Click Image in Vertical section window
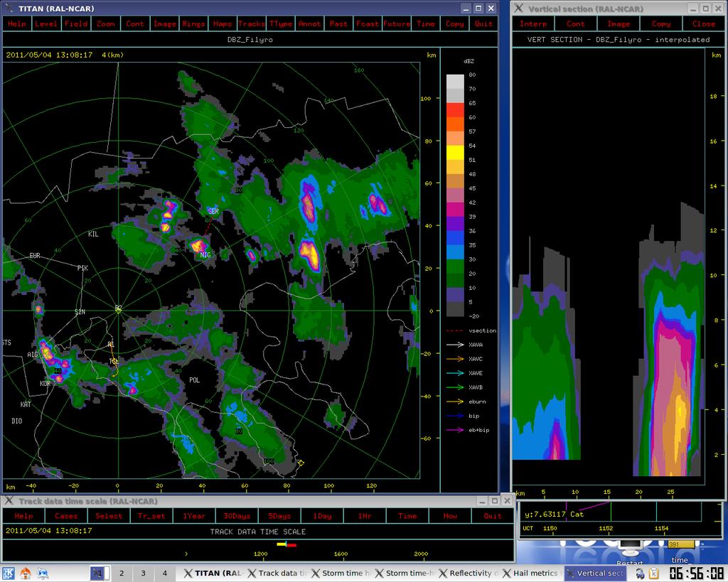The image size is (728, 582). pyautogui.click(x=619, y=23)
